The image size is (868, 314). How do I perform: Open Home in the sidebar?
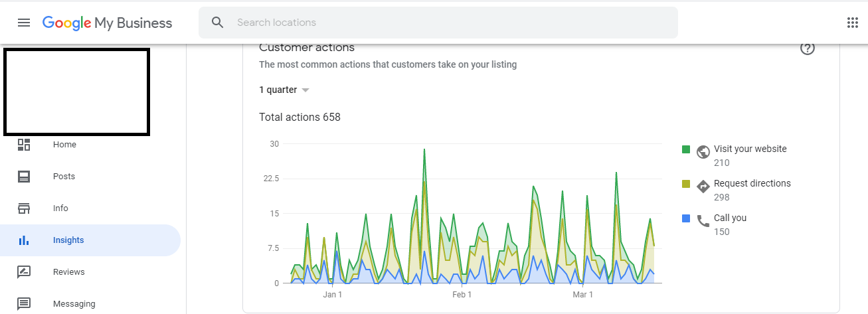point(64,145)
